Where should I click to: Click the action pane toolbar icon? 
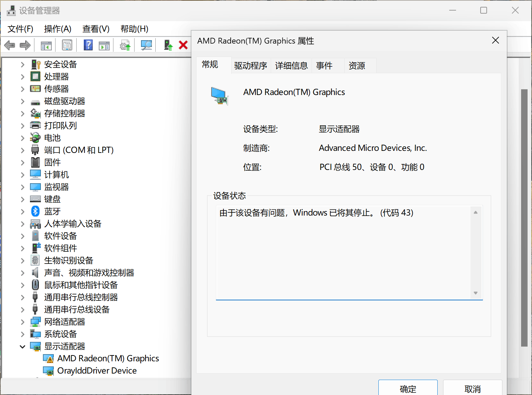pos(104,45)
